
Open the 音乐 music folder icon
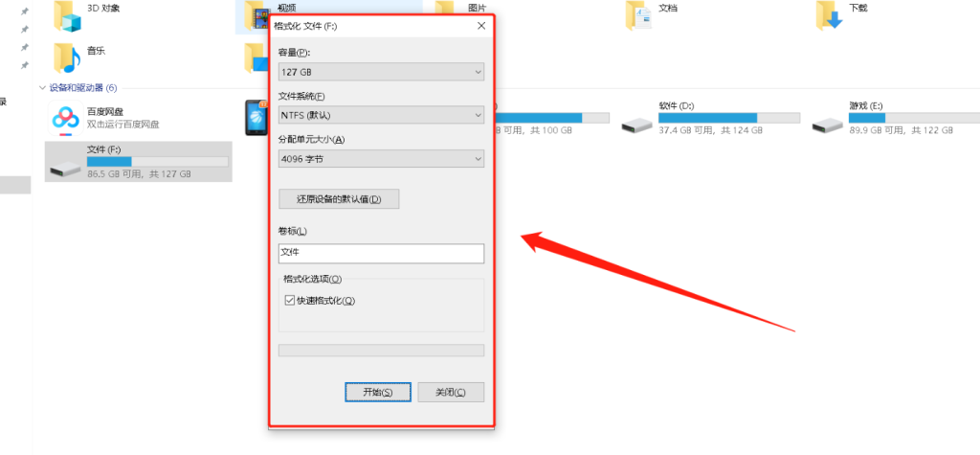pos(68,58)
